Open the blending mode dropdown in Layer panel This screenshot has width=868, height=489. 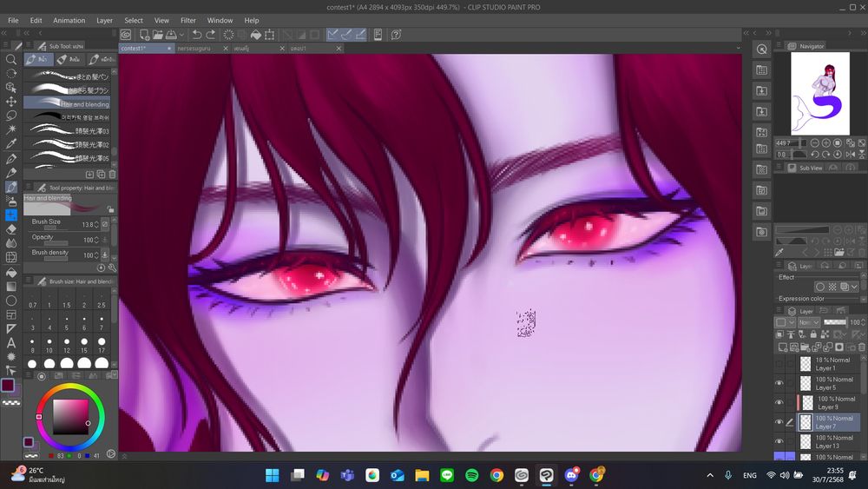809,322
